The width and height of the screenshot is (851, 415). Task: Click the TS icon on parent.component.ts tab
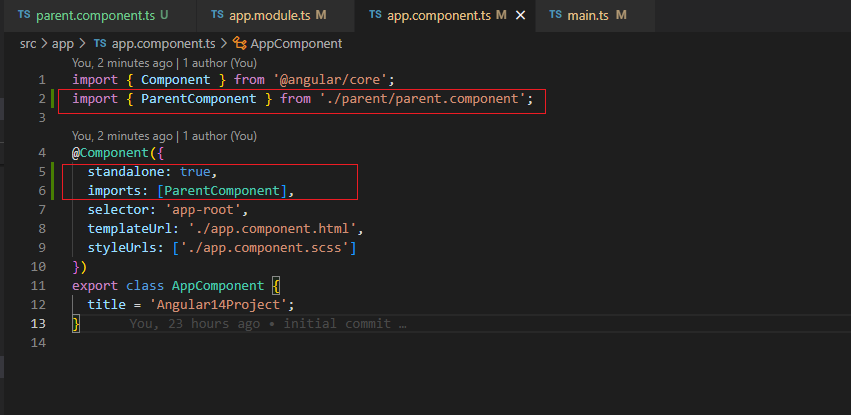pos(24,16)
